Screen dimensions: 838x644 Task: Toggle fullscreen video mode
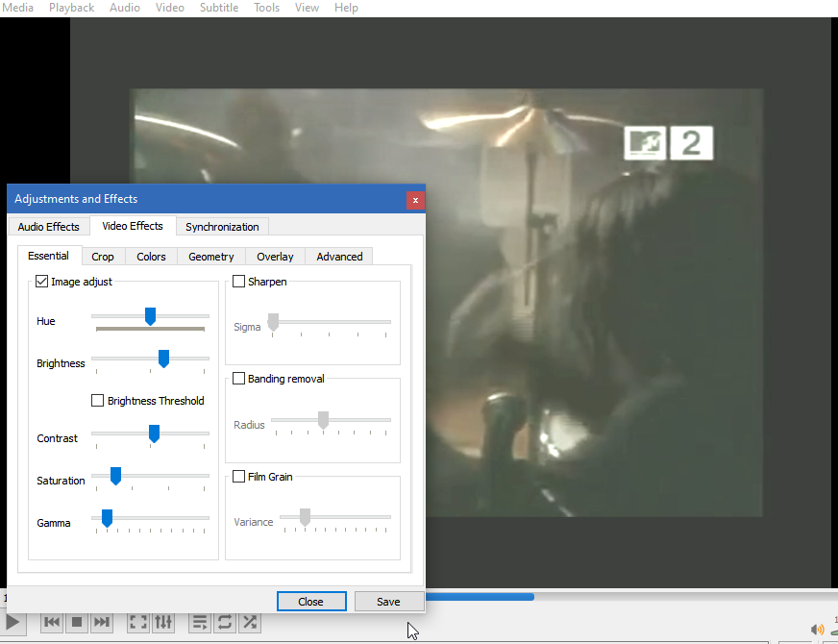coord(137,622)
